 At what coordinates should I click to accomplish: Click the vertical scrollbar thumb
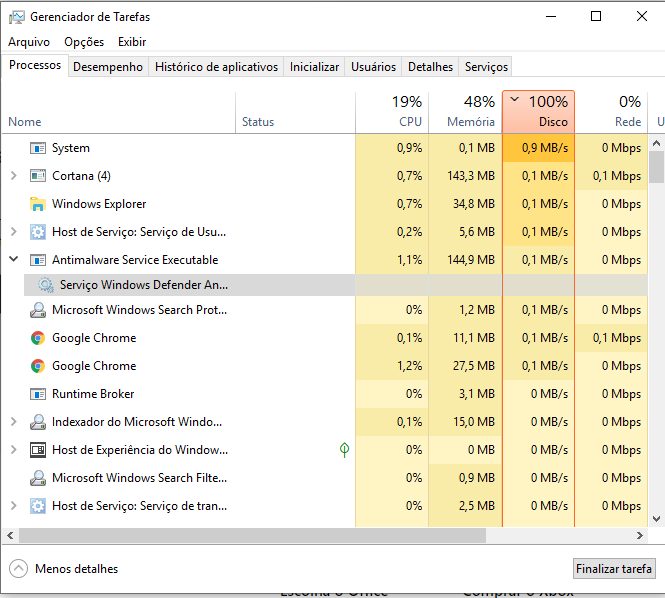[657, 167]
